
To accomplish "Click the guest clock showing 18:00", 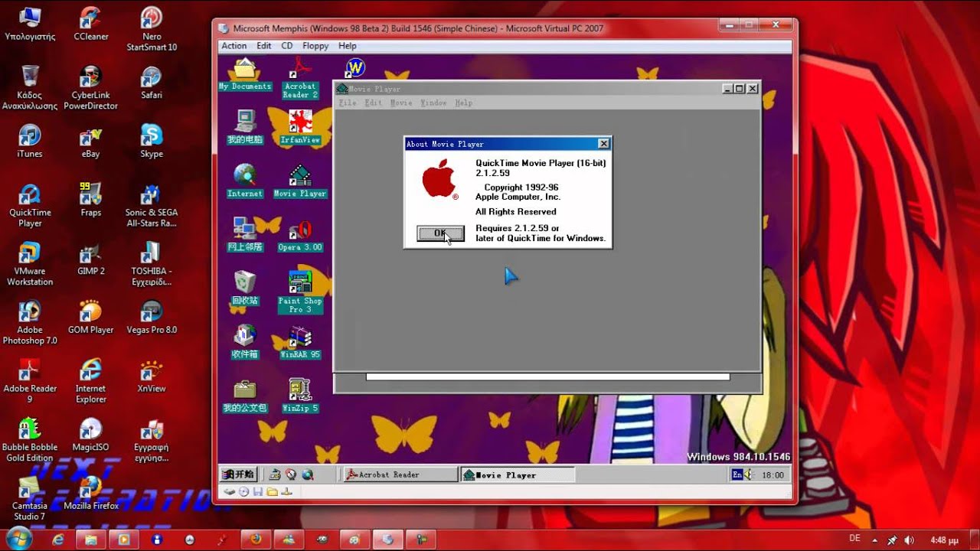I will click(773, 474).
